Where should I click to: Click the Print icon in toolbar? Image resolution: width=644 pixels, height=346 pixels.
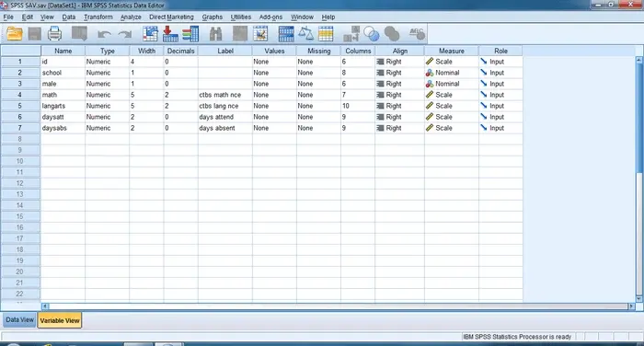tap(54, 34)
